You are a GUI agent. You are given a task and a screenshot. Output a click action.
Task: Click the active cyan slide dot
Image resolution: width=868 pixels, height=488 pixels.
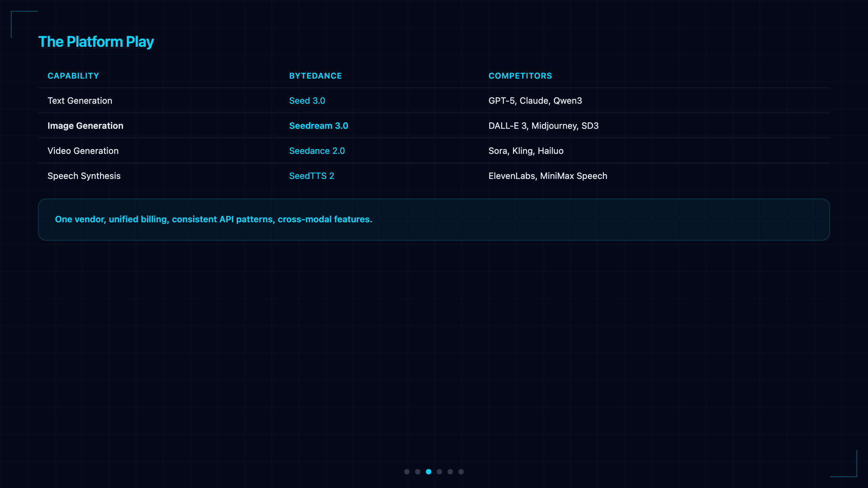(429, 472)
